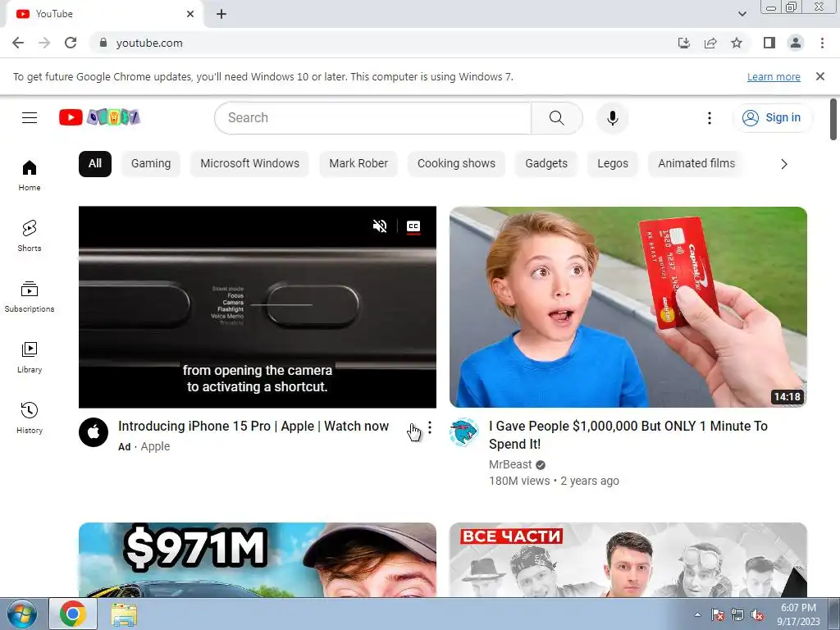Image resolution: width=840 pixels, height=630 pixels.
Task: Open the Action Center flag icon
Action: [x=717, y=614]
